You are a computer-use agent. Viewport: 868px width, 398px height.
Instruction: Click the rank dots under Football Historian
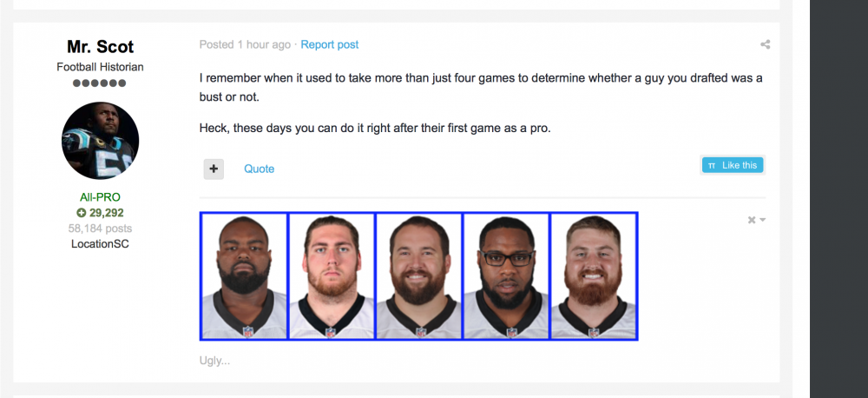[x=100, y=83]
